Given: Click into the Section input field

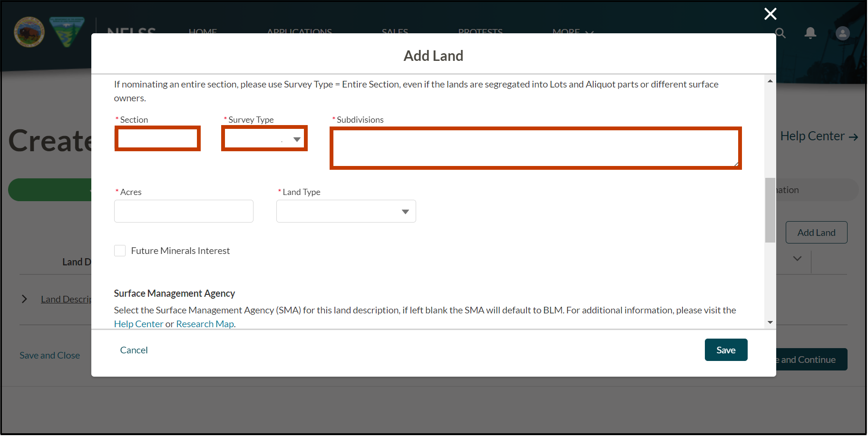Looking at the screenshot, I should click(157, 138).
